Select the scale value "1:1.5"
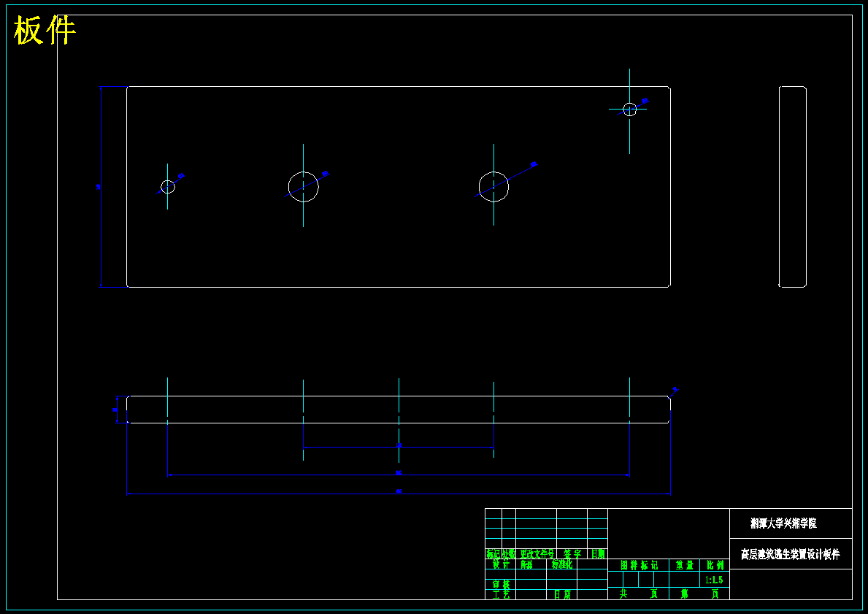The image size is (868, 614). (x=714, y=580)
